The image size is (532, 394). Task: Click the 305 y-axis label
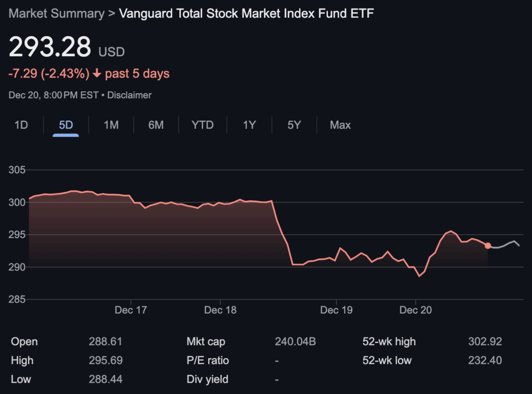(17, 170)
